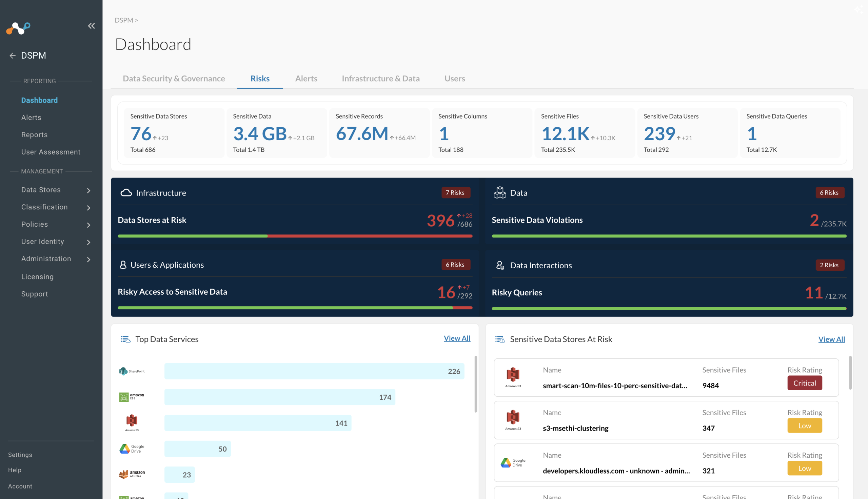Click the Infrastructure cloud icon
The image size is (868, 499).
coord(126,193)
